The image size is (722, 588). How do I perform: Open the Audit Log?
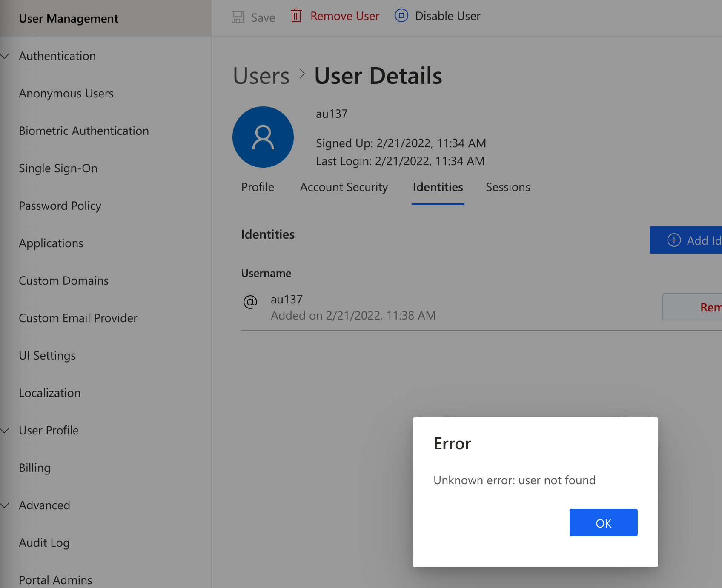tap(44, 543)
